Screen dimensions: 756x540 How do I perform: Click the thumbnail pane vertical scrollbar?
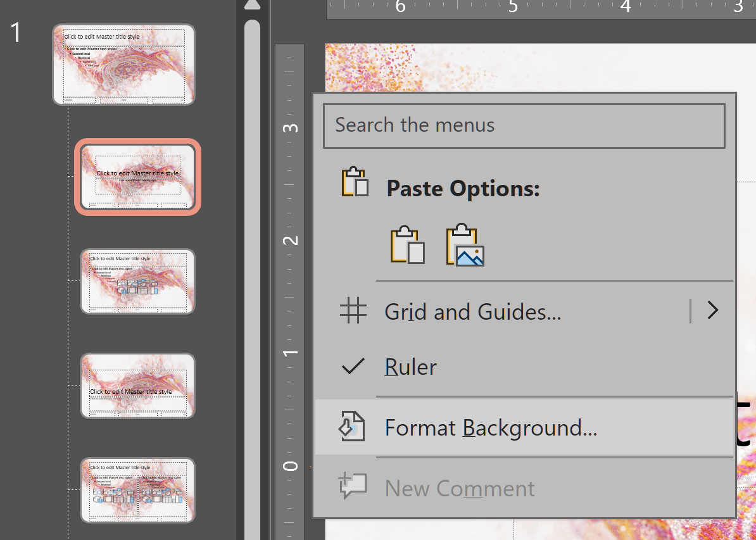click(252, 280)
